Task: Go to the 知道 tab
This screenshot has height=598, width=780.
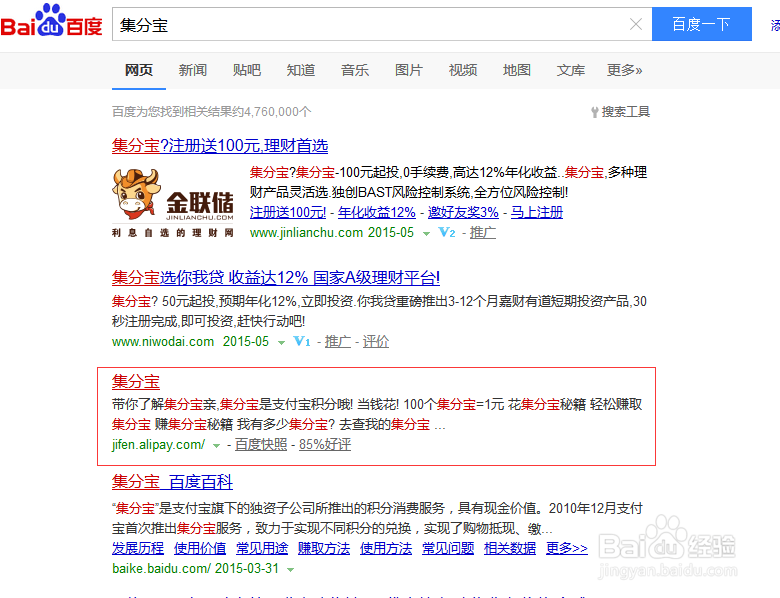Action: click(x=301, y=70)
